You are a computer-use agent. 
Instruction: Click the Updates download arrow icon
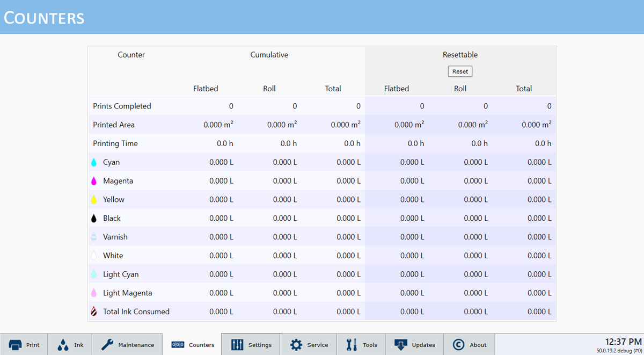point(400,345)
